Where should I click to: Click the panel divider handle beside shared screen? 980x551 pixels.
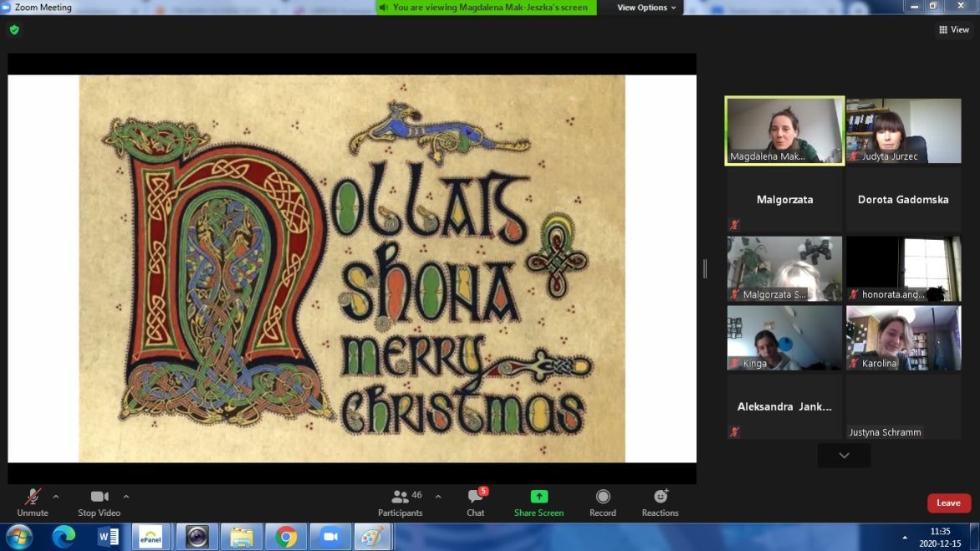pyautogui.click(x=705, y=268)
